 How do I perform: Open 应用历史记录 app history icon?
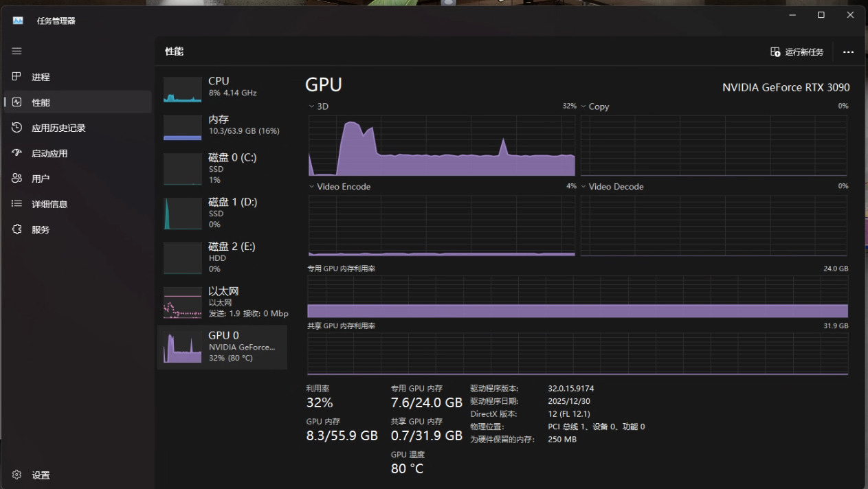pyautogui.click(x=17, y=128)
